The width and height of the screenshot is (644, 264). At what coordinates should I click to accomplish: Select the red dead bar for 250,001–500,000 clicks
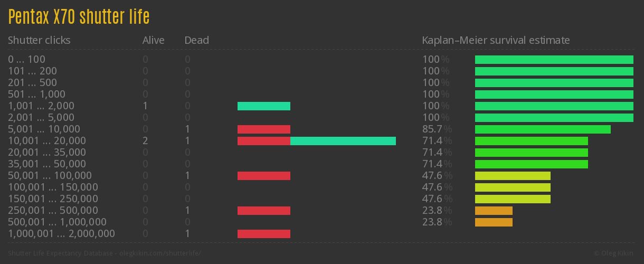[x=263, y=211]
